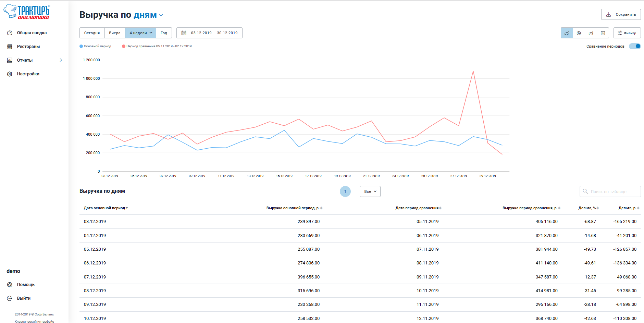Switch to the pie chart view
This screenshot has height=323, width=644.
[579, 33]
